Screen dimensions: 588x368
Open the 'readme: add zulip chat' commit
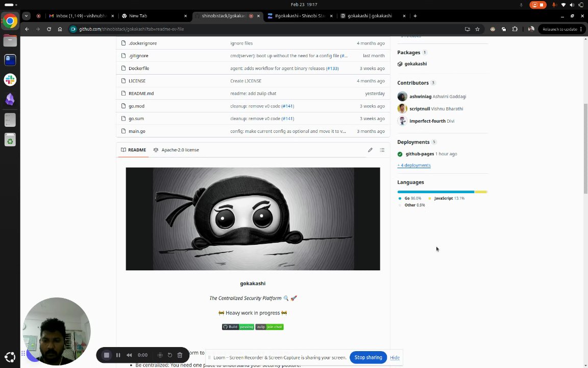click(x=253, y=94)
